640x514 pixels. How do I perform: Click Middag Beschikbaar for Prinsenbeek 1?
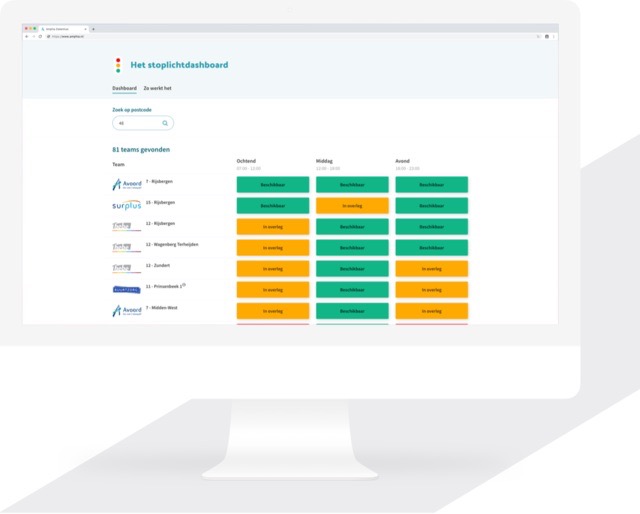tap(352, 290)
